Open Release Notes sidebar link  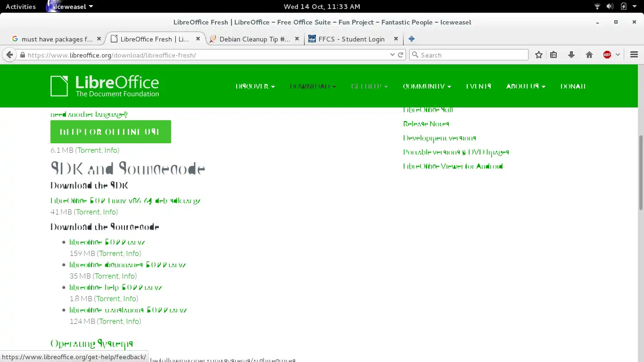[x=426, y=124]
